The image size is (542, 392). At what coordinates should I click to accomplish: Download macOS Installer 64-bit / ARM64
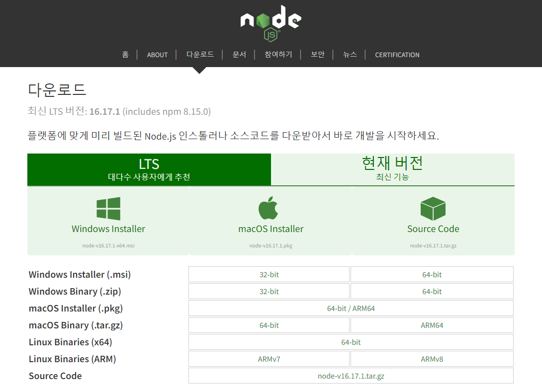(351, 309)
